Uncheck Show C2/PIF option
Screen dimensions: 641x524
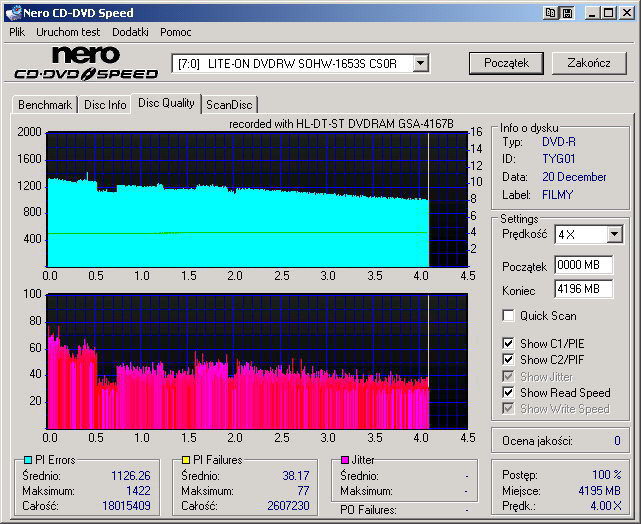(x=509, y=360)
